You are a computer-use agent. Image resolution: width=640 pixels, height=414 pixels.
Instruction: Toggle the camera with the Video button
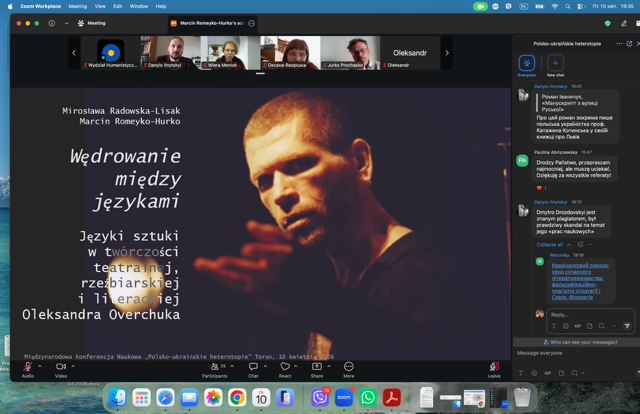[60, 368]
